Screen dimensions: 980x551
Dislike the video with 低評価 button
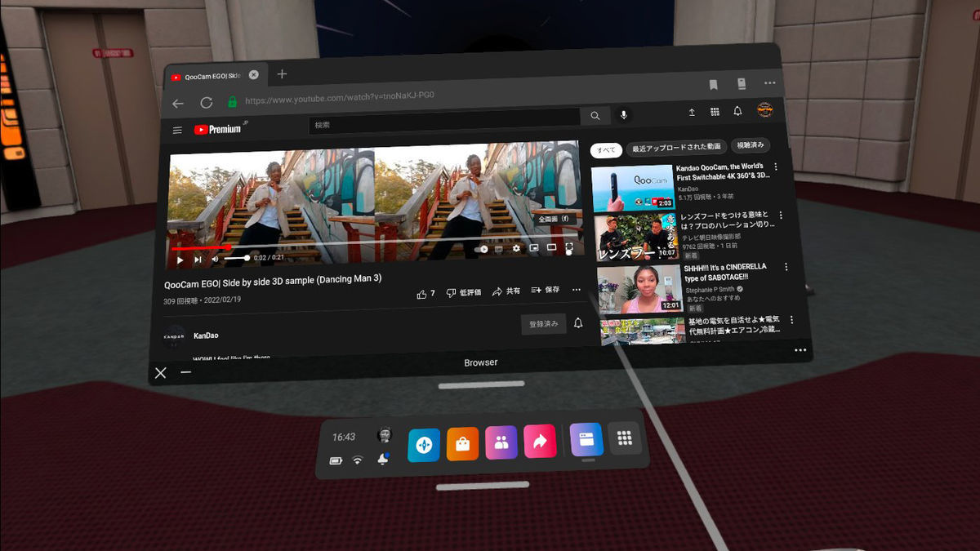[x=464, y=292]
